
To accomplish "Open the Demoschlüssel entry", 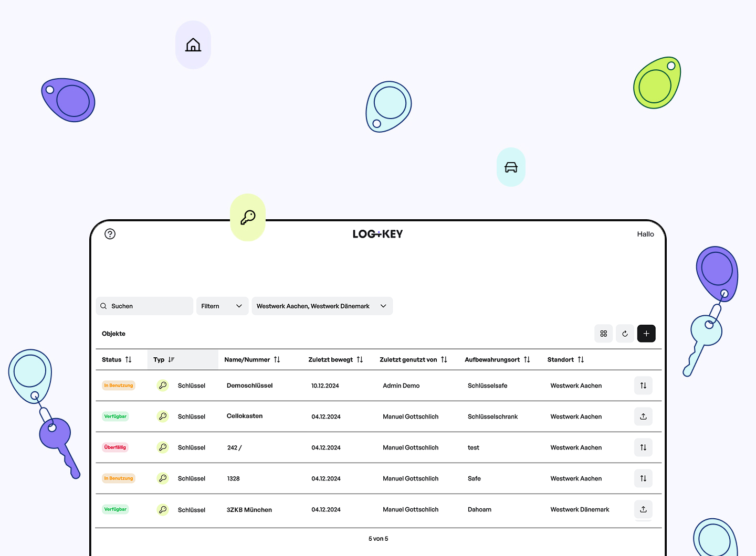I will [249, 386].
